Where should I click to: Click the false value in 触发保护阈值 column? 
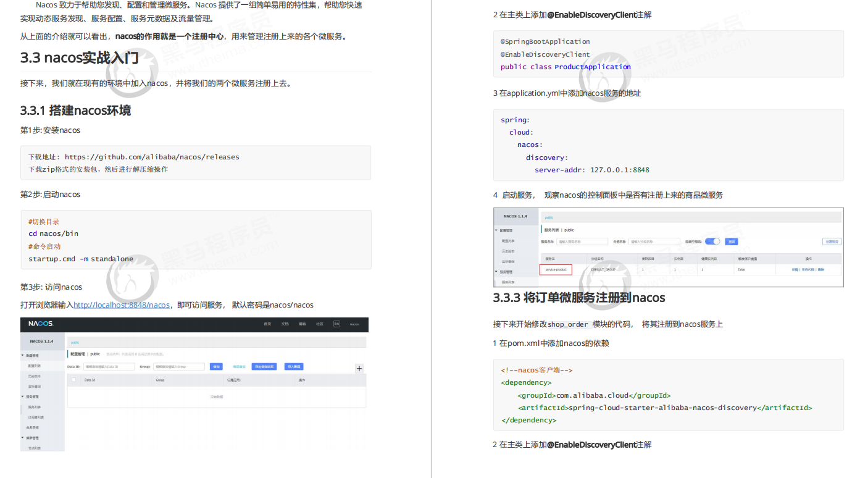pyautogui.click(x=741, y=270)
